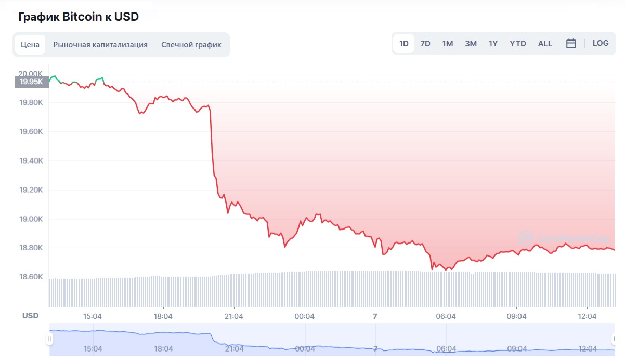Image resolution: width=625 pixels, height=364 pixels.
Task: Open the Свечной график tab
Action: 191,45
